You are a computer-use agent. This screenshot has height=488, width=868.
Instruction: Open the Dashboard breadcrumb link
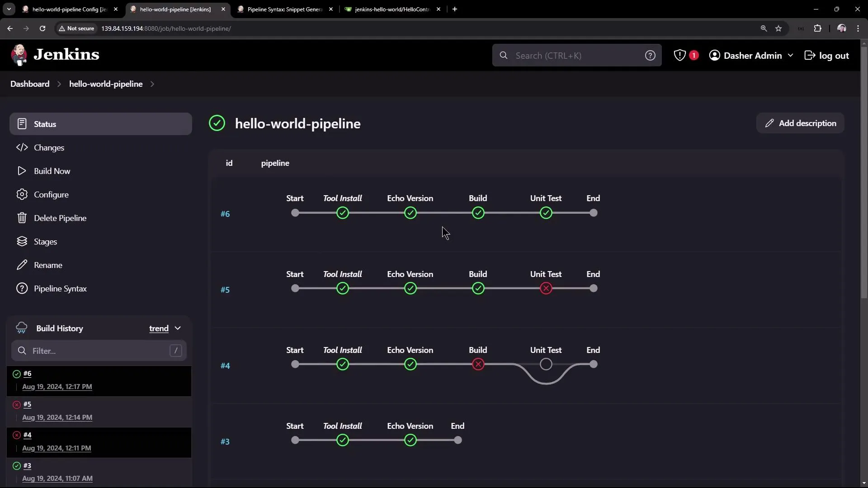(30, 84)
